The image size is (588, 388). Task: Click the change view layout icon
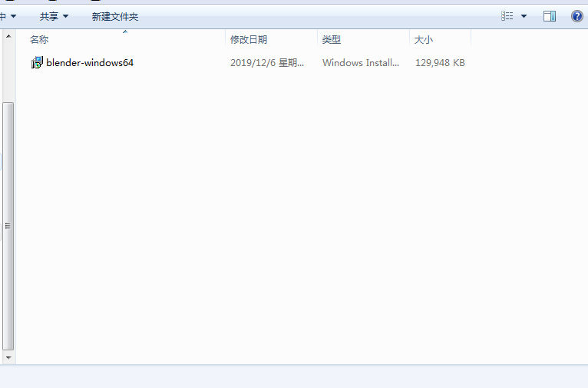pos(507,16)
